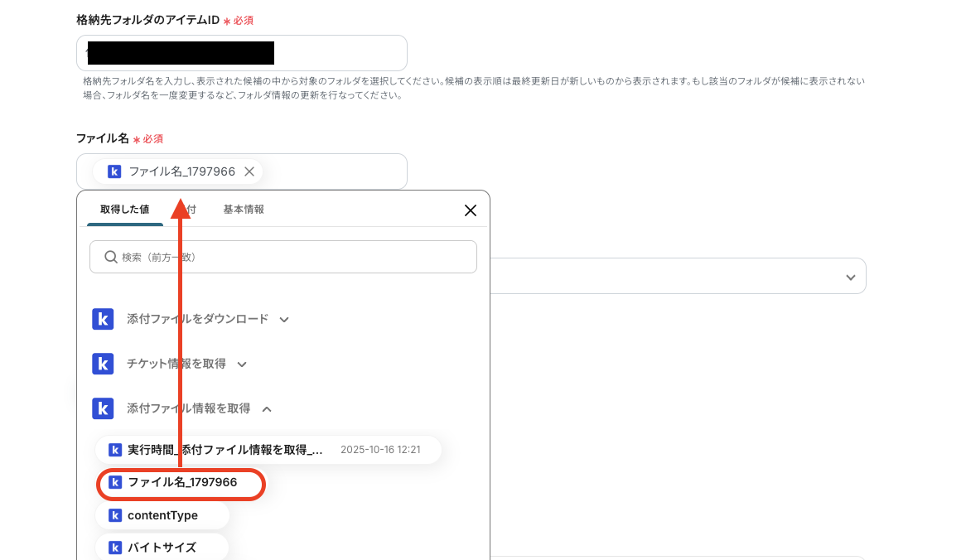Close the value picker popup
966x560 pixels.
471,210
